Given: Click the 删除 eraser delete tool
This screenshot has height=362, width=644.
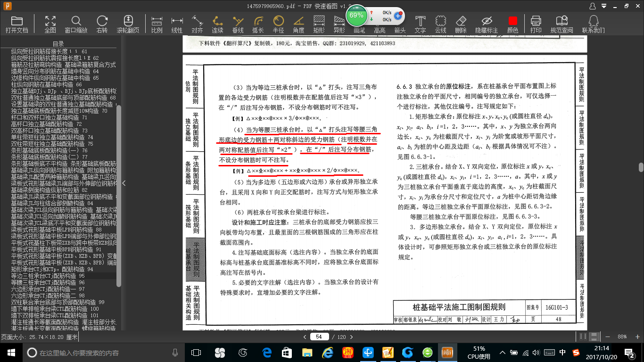Looking at the screenshot, I should [x=461, y=24].
